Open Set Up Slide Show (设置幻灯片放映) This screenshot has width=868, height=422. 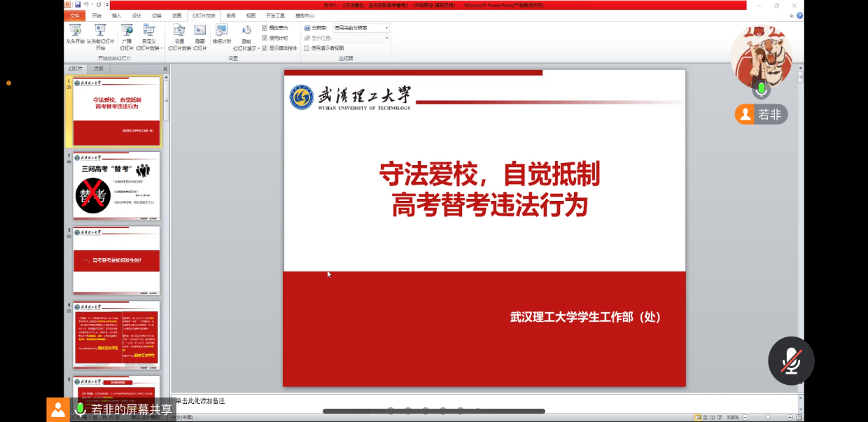tap(179, 37)
